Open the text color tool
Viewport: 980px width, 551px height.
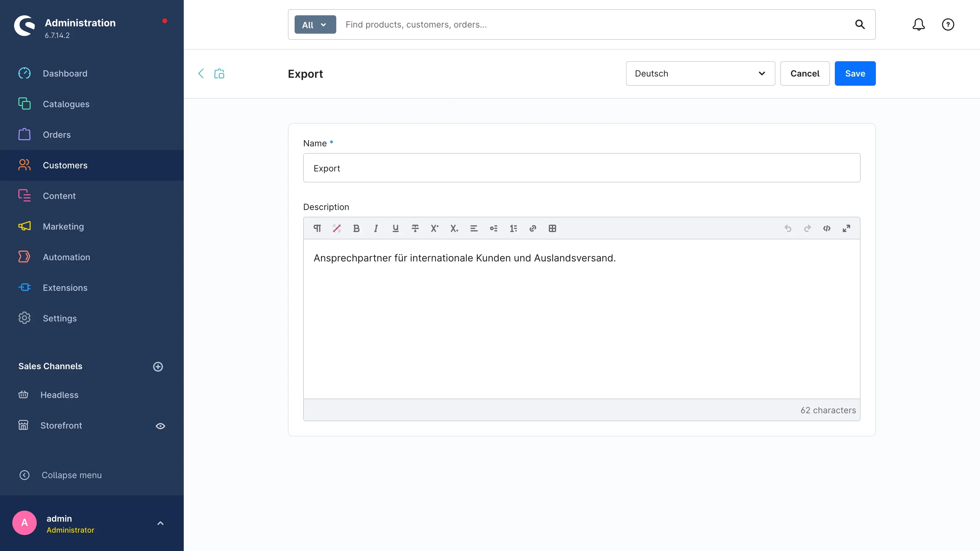pyautogui.click(x=337, y=228)
